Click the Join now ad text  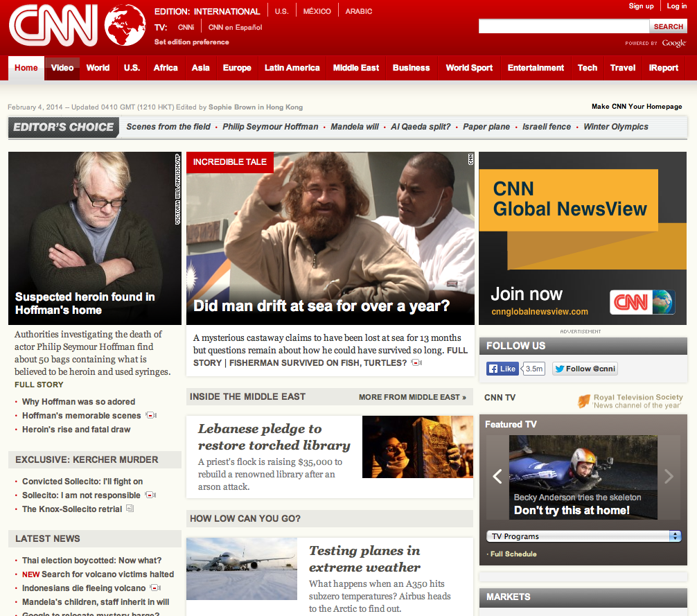(527, 294)
